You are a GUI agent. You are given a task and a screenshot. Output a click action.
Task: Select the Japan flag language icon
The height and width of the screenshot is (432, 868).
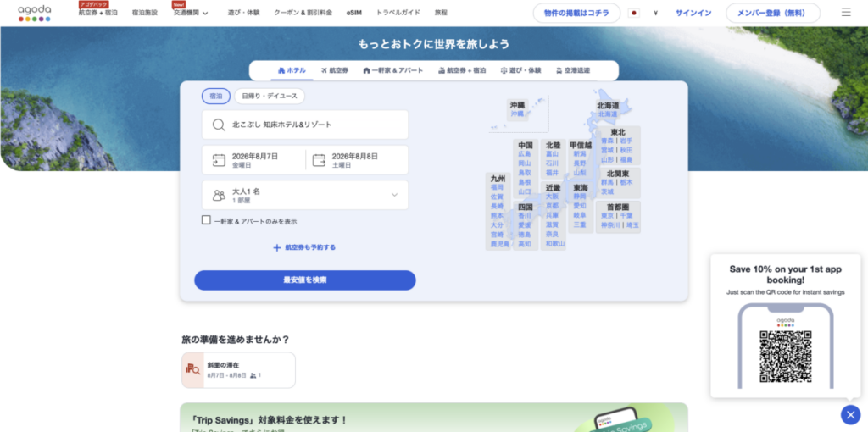coord(634,13)
